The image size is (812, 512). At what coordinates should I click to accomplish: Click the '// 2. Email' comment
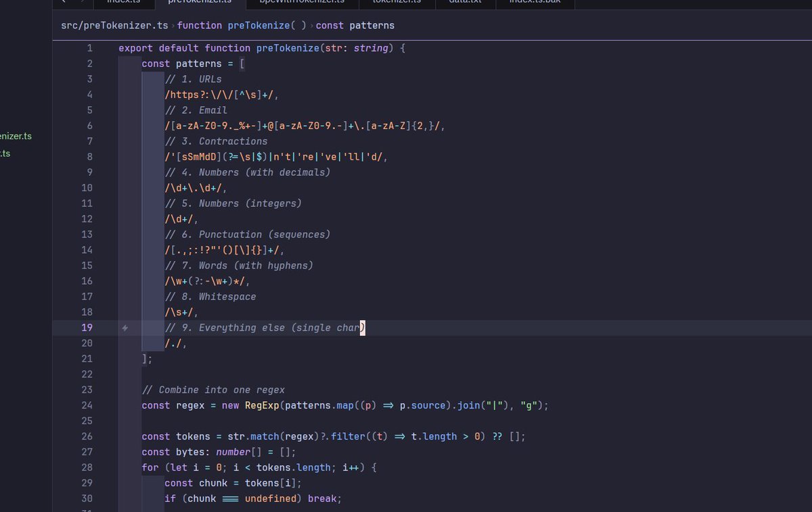pyautogui.click(x=196, y=110)
